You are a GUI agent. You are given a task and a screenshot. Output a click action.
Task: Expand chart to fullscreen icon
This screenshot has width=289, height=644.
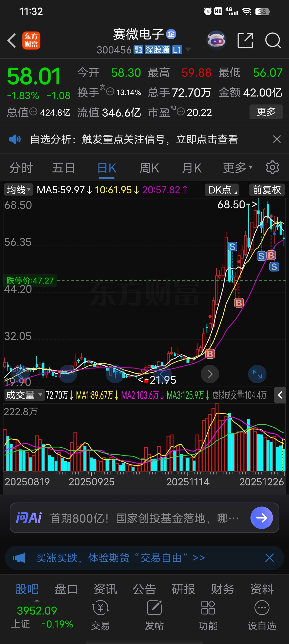click(x=257, y=374)
